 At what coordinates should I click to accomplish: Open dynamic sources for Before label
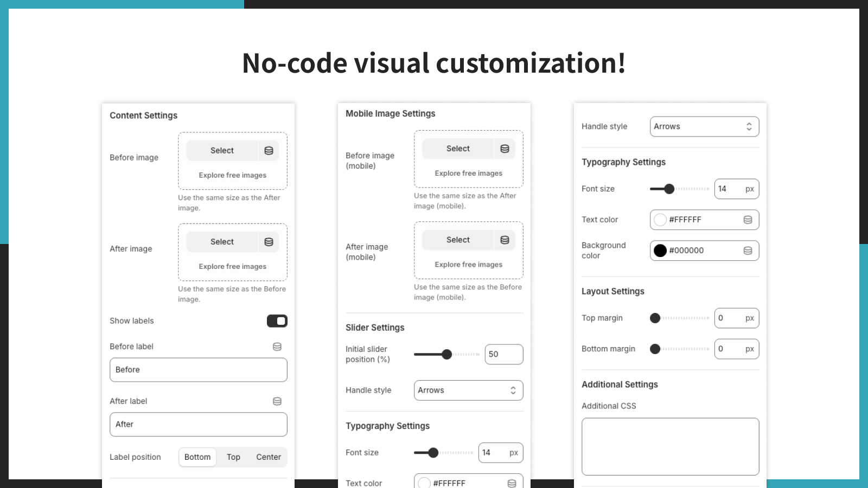277,346
